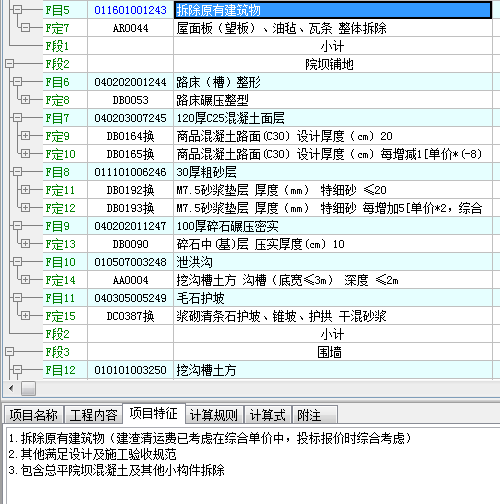
Task: Collapse the F目11 tree node
Action: 17,298
